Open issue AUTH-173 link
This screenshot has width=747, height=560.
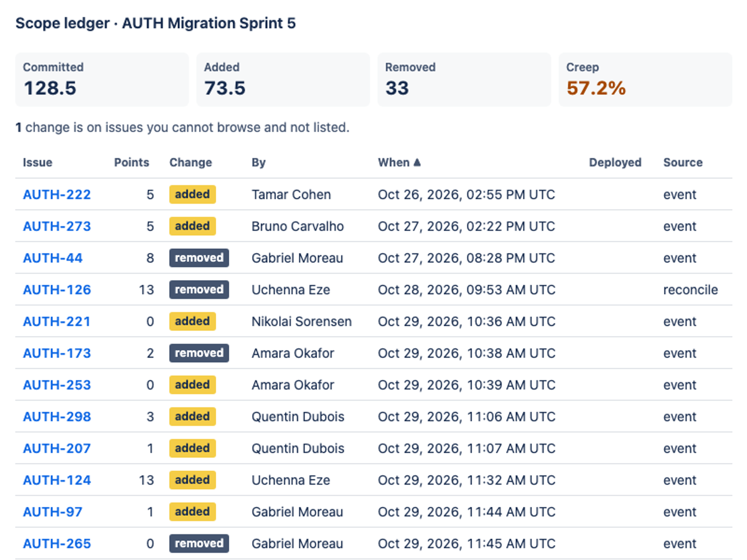(x=57, y=353)
